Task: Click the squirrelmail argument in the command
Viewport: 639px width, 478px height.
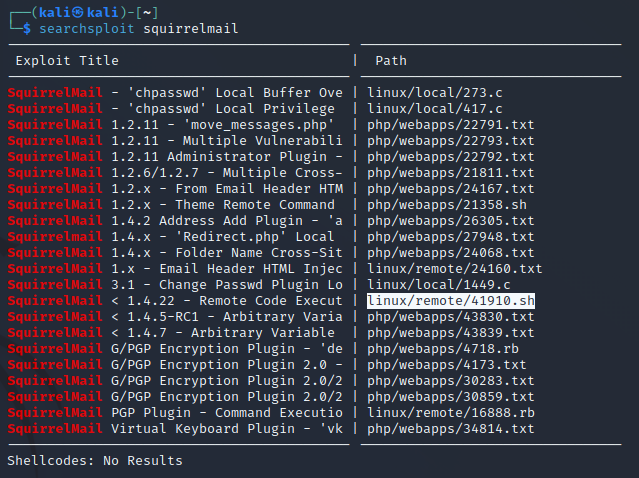Action: (191, 29)
